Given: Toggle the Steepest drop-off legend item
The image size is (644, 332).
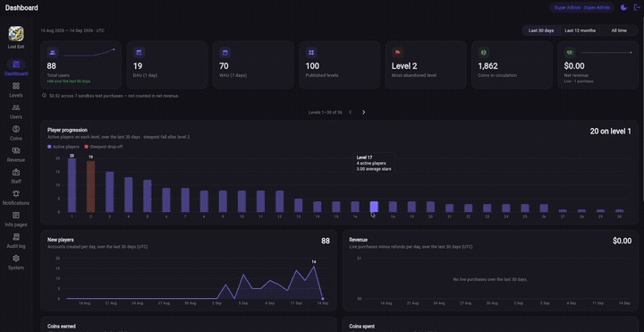Looking at the screenshot, I should pos(104,147).
